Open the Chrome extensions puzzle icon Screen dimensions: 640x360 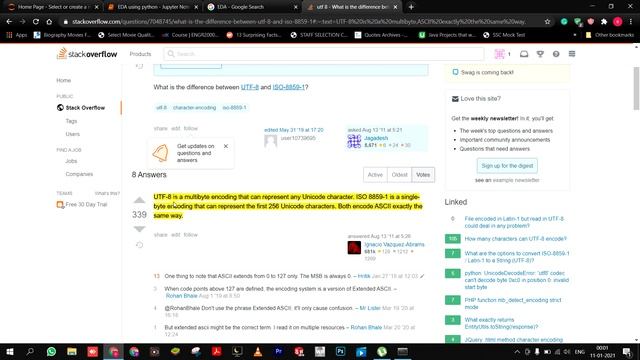pos(604,22)
